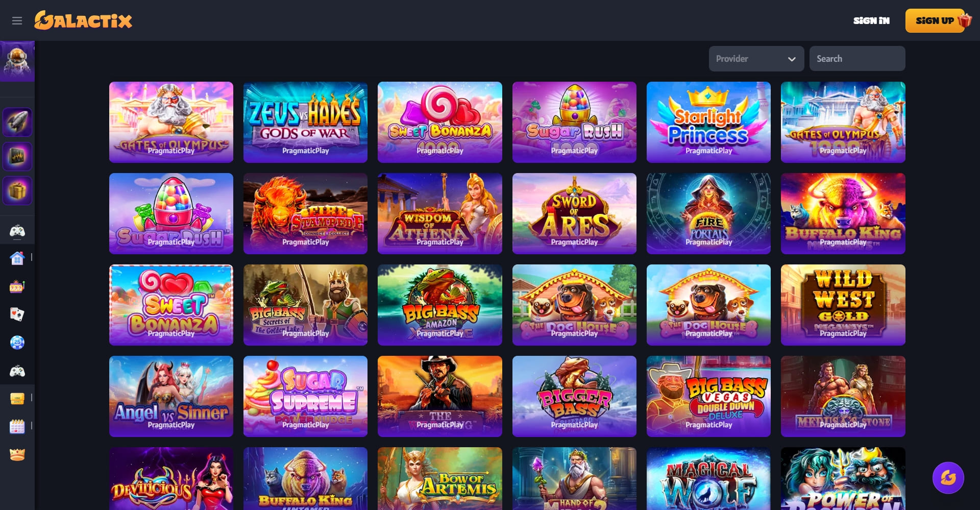
Task: Click the Sign Up button
Action: 935,21
